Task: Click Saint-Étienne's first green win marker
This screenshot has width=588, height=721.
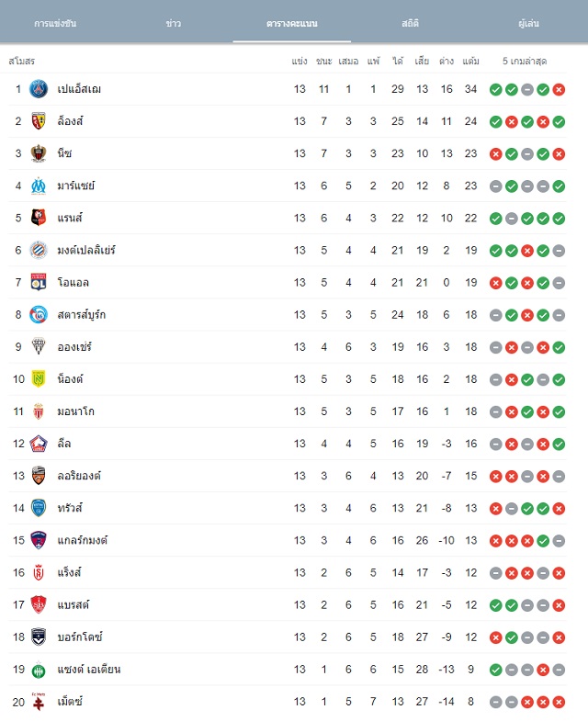Action: coord(495,670)
